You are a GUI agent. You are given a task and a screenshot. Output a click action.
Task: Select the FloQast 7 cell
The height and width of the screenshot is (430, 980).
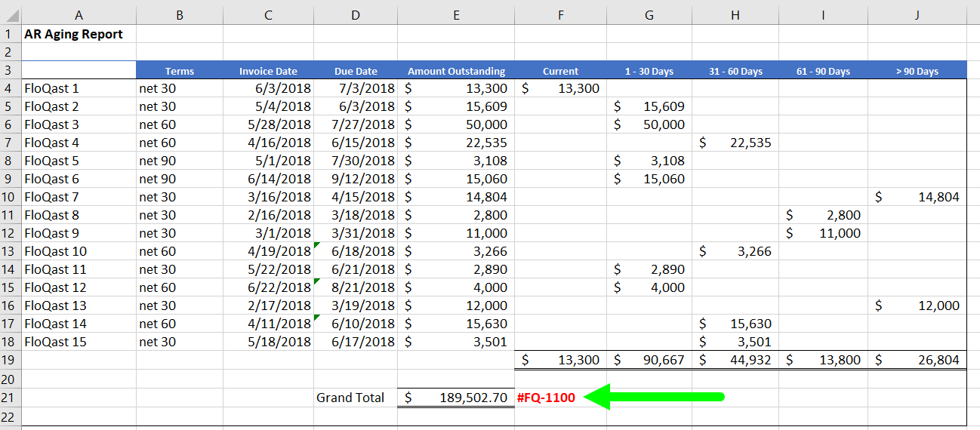point(79,197)
